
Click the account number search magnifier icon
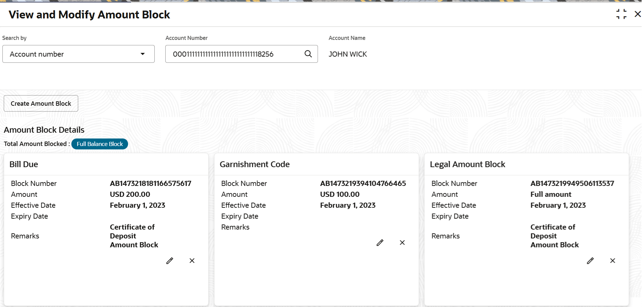pyautogui.click(x=308, y=54)
